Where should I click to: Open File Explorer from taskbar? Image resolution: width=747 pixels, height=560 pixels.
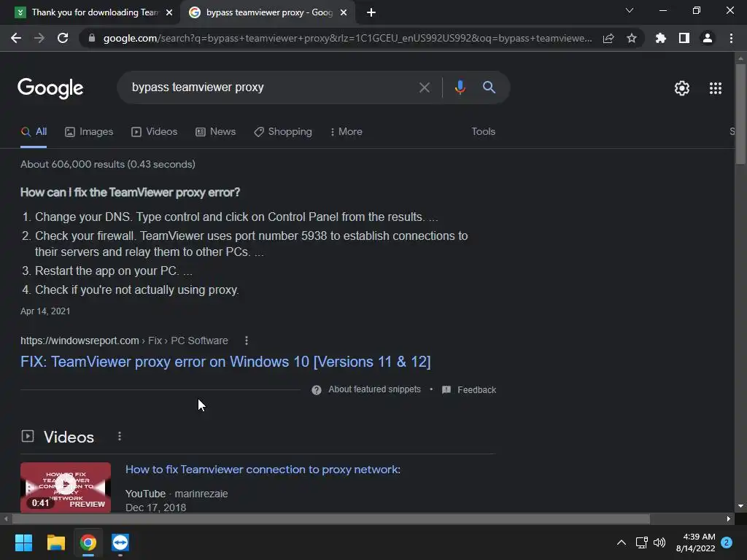point(55,542)
